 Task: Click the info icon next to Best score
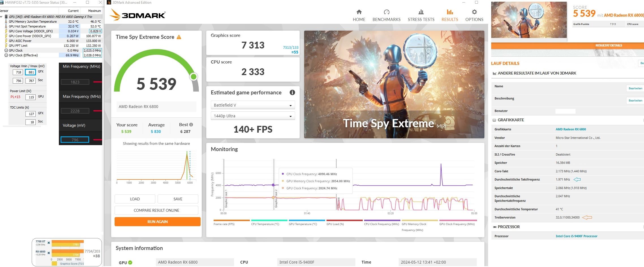[191, 124]
